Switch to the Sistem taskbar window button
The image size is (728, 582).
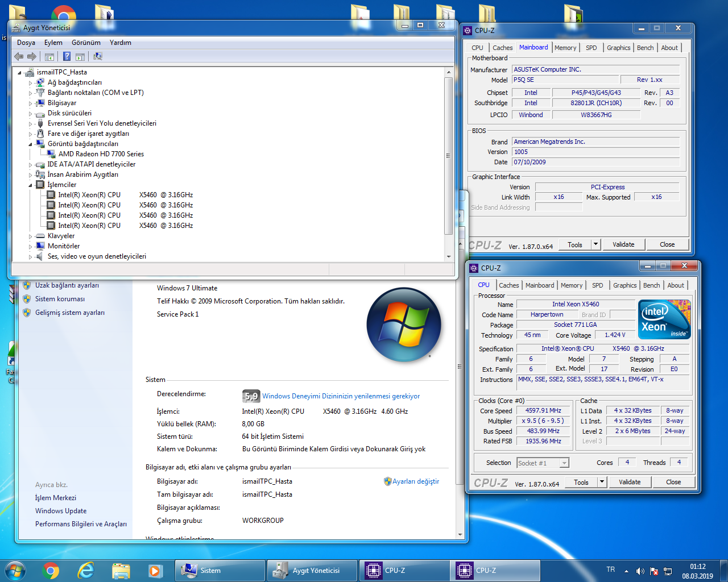coord(220,570)
